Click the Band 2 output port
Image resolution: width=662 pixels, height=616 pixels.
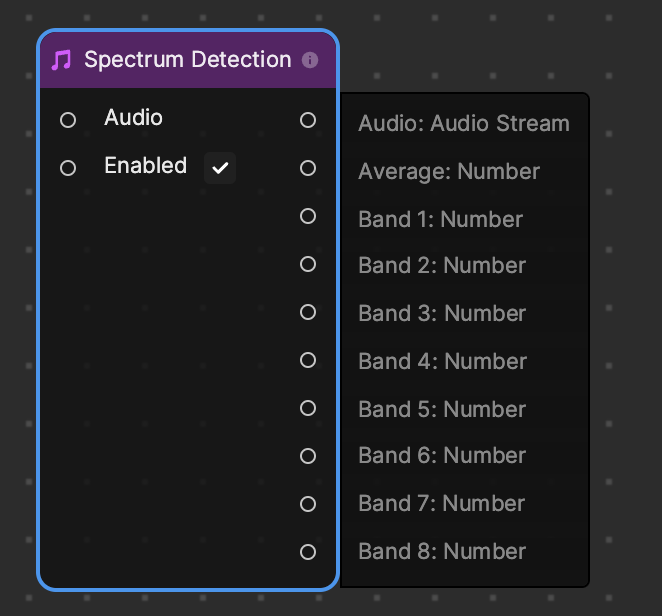point(308,264)
